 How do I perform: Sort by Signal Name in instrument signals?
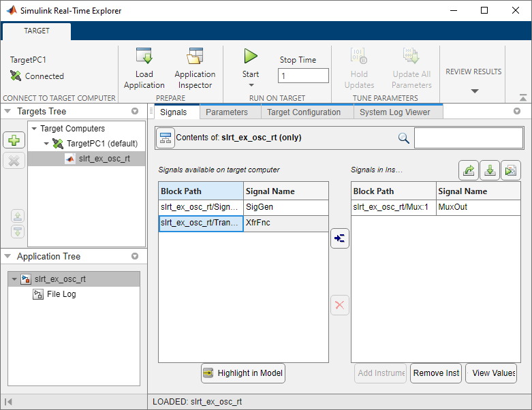pos(478,191)
